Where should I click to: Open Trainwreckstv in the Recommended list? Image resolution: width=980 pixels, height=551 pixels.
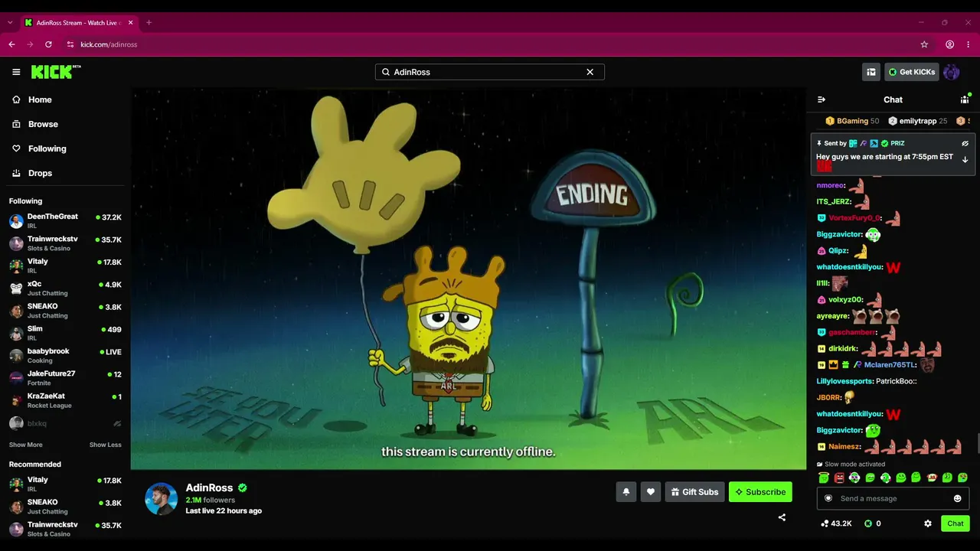pyautogui.click(x=65, y=529)
